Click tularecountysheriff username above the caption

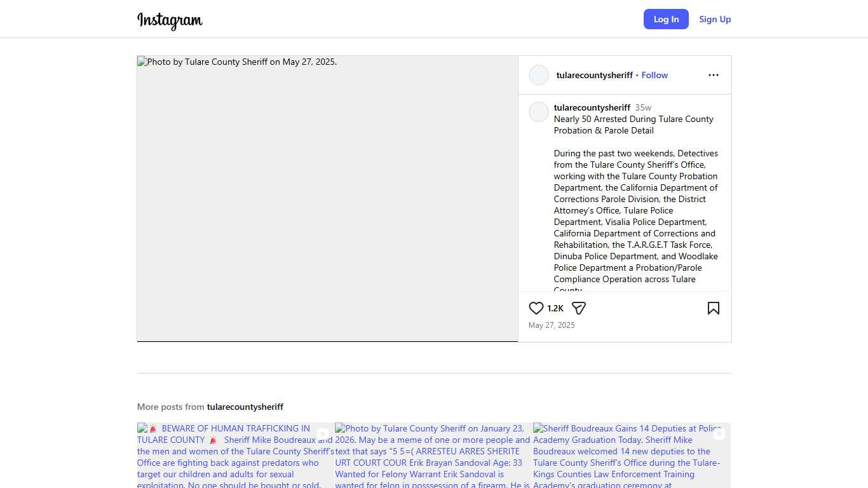pos(592,107)
